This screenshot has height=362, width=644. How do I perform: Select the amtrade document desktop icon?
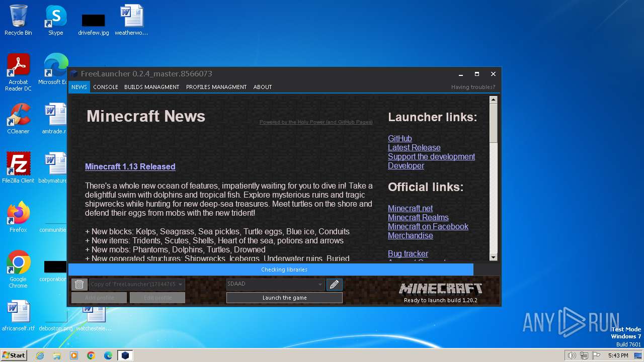pos(55,119)
